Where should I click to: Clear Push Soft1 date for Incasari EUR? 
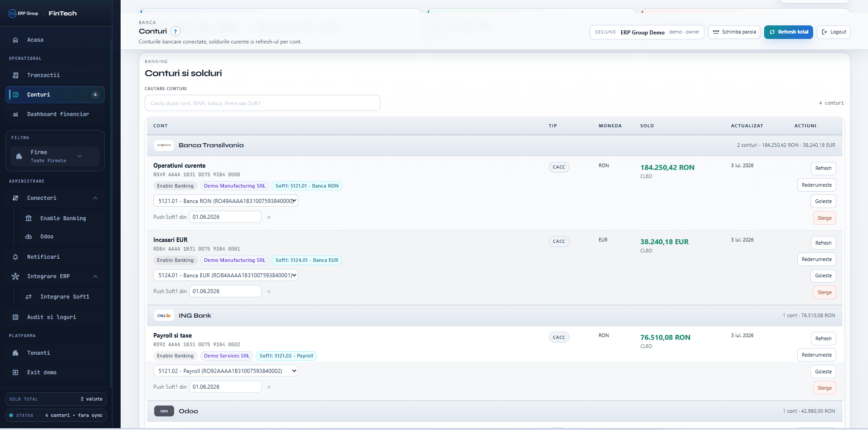pyautogui.click(x=269, y=292)
